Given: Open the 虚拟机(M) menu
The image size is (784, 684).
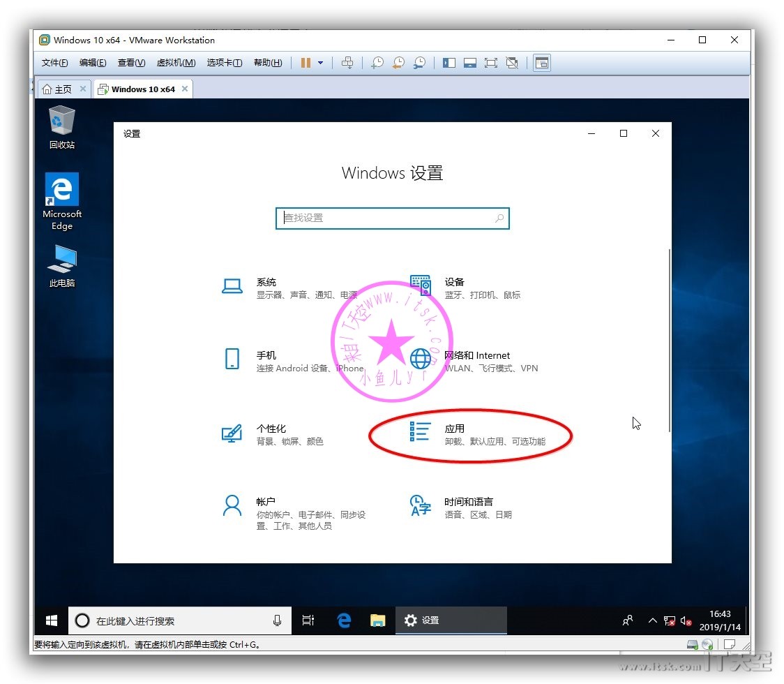Looking at the screenshot, I should point(176,63).
